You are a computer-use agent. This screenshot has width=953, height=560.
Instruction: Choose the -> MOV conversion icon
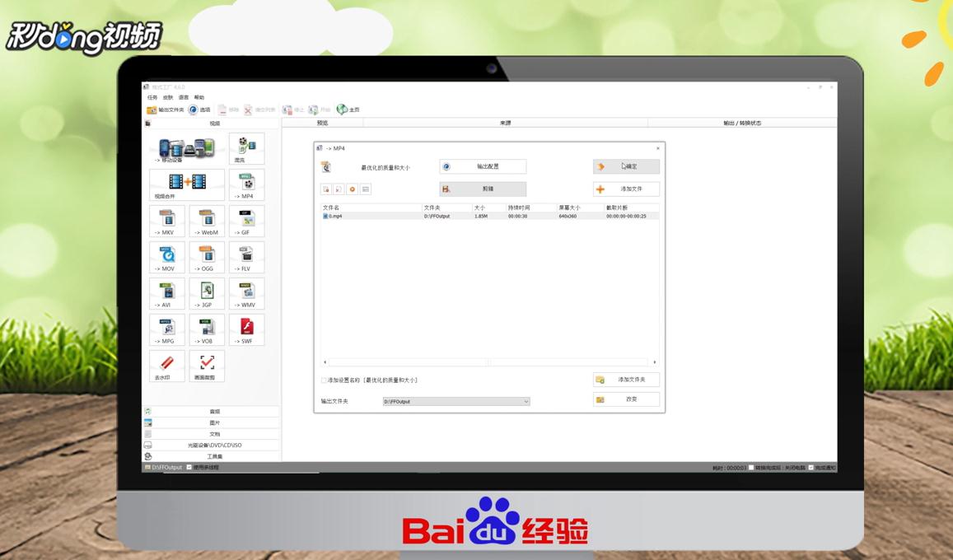167,258
